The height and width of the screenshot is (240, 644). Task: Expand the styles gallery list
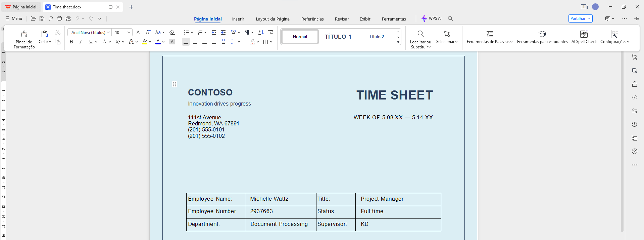(x=398, y=42)
